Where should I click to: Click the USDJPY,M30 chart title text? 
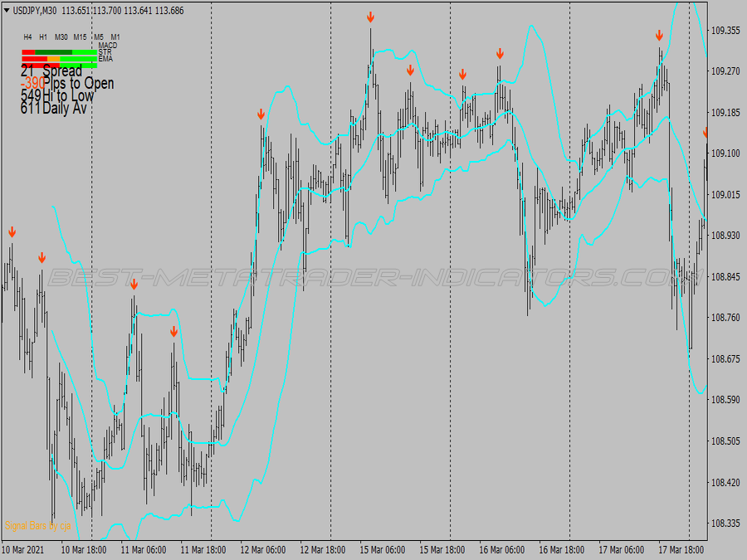[x=35, y=11]
